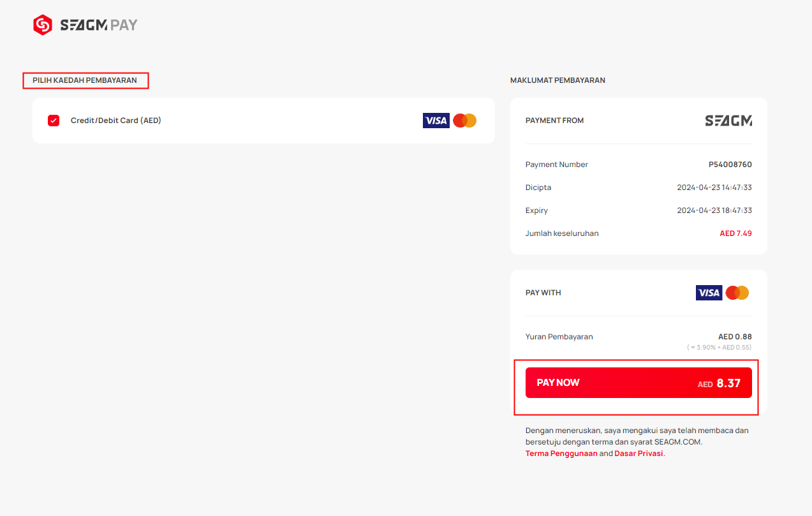Click the SEAGM PAY header wordmark

pyautogui.click(x=99, y=26)
